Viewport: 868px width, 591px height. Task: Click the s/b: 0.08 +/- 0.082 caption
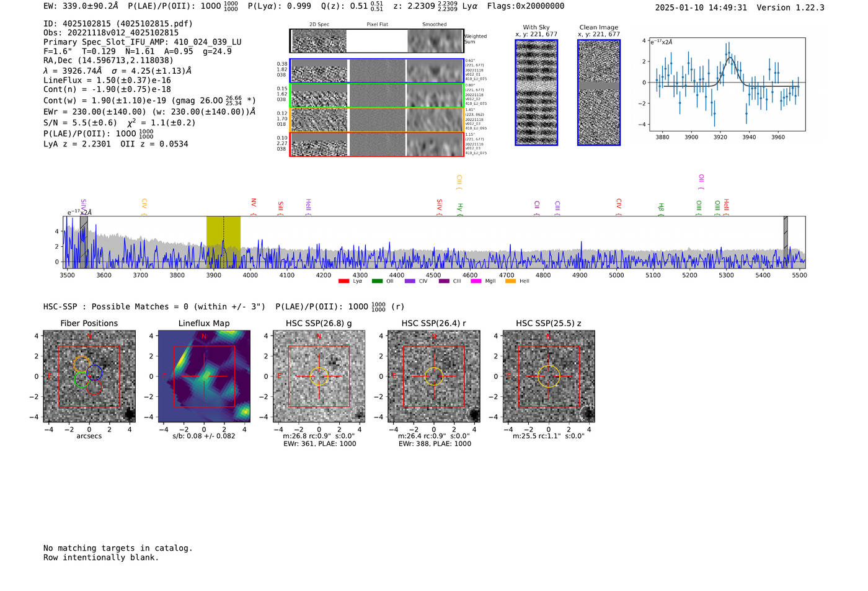point(204,436)
